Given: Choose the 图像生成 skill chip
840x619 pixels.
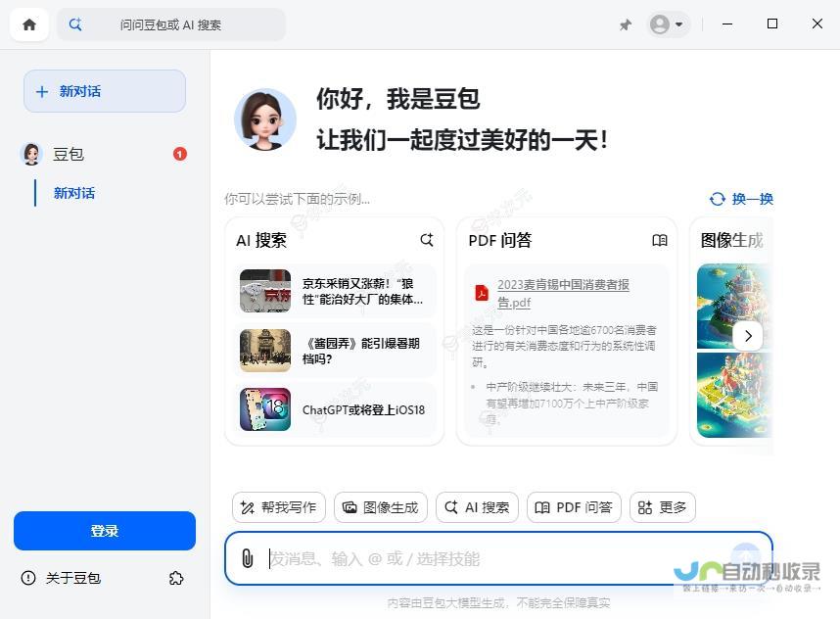Looking at the screenshot, I should [381, 507].
